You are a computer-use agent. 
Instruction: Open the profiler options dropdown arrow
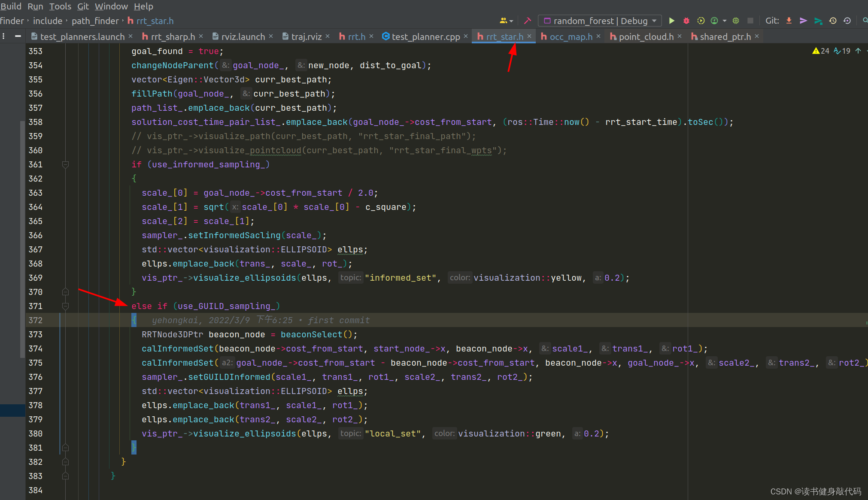(x=725, y=21)
